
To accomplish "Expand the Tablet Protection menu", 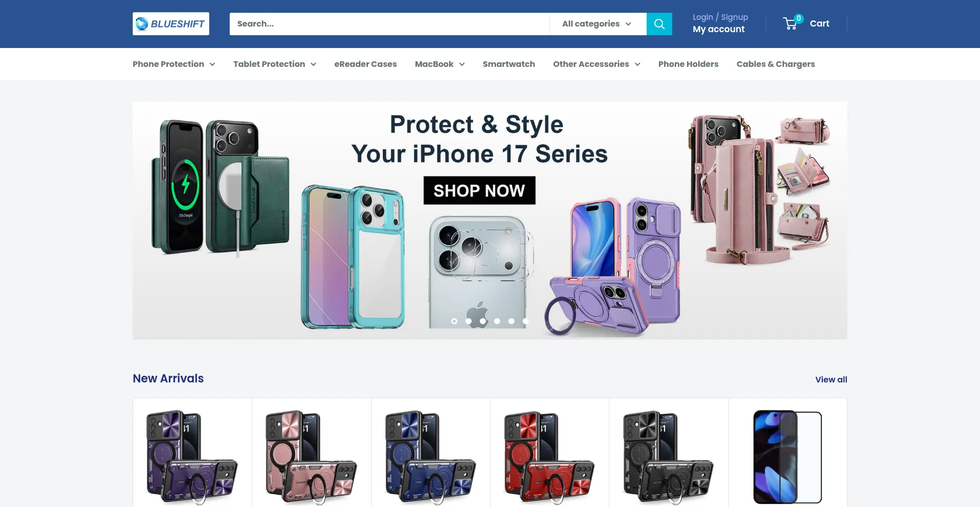I will [275, 64].
